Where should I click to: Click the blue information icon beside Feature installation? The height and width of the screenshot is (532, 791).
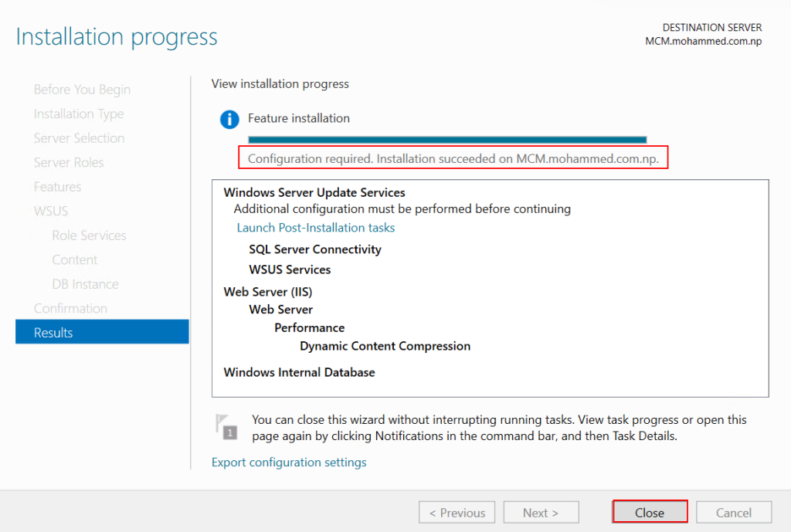click(229, 119)
